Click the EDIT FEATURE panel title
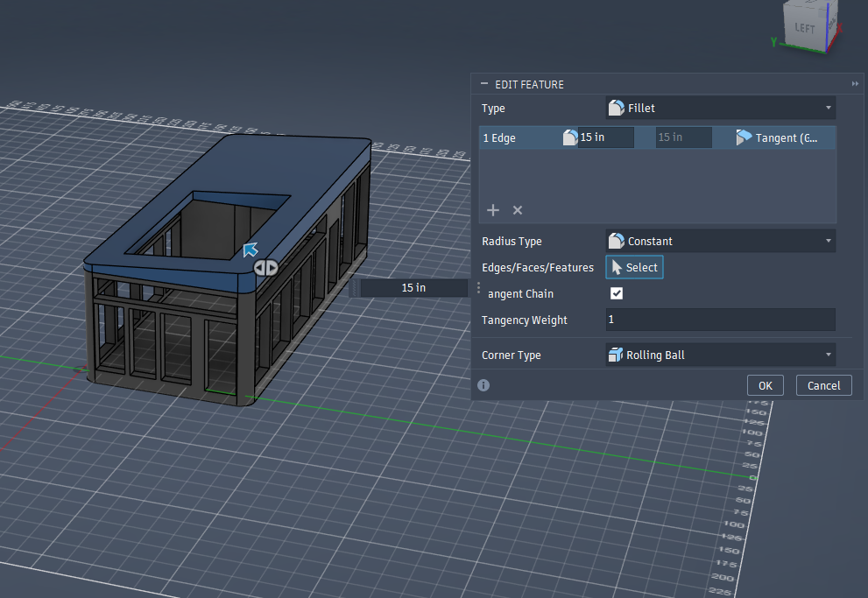Screen dimensions: 868x598 [x=529, y=85]
